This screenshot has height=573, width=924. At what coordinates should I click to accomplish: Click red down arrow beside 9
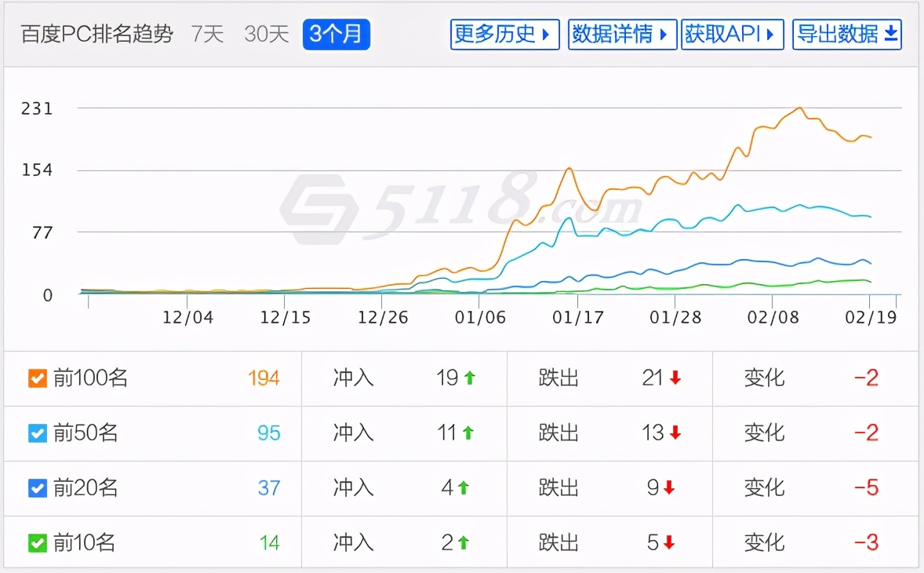click(x=669, y=488)
